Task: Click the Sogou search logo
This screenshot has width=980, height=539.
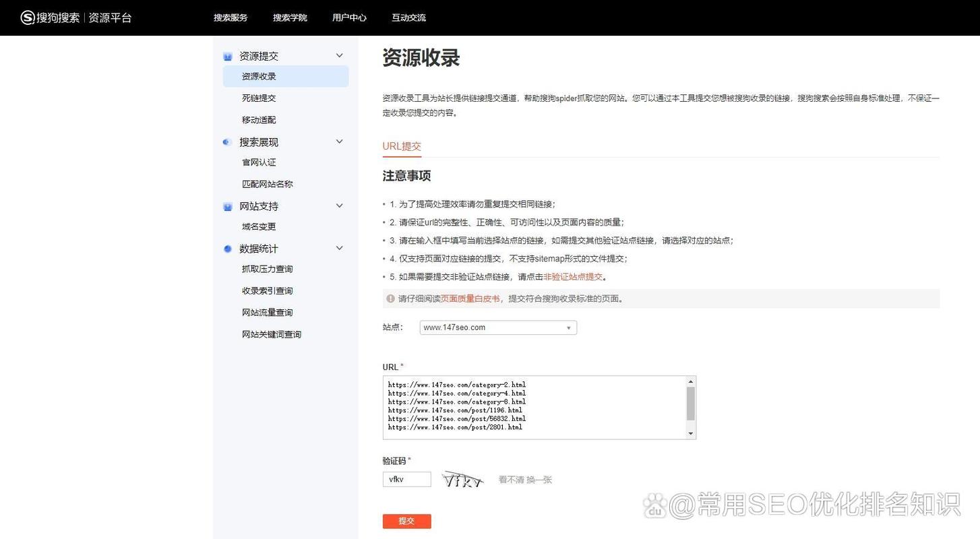Action: [50, 18]
